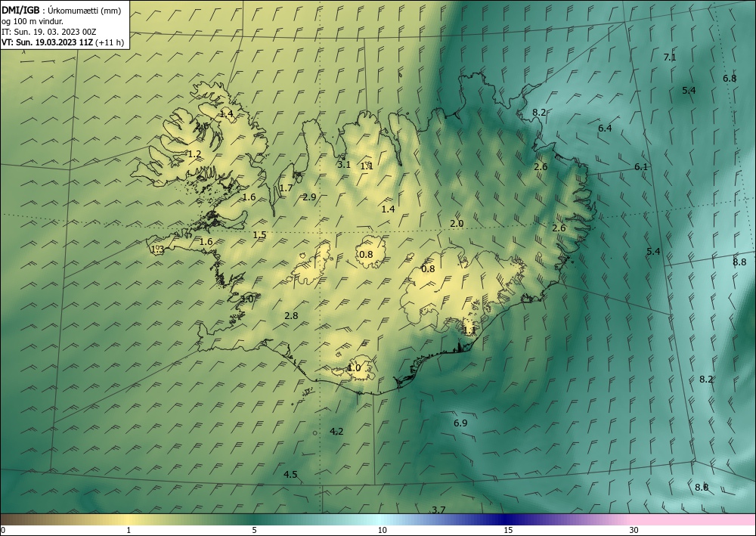Click the precipitation value 1.3
The image size is (756, 536).
[158, 249]
